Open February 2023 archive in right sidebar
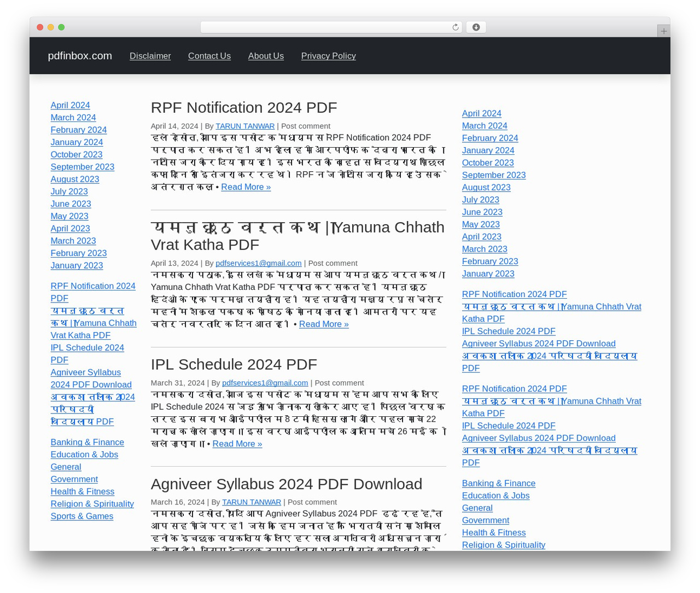This screenshot has width=700, height=593. [x=490, y=261]
